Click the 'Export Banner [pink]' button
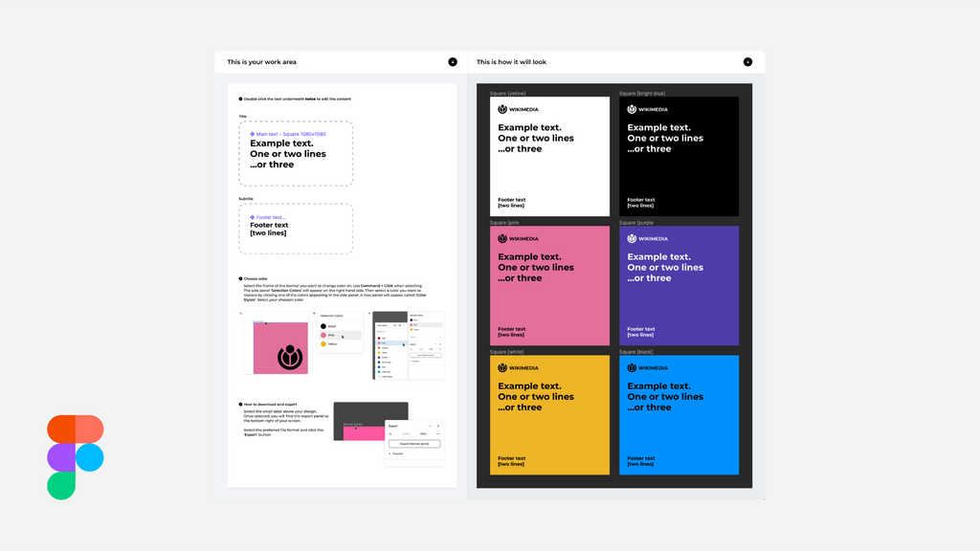 click(414, 444)
